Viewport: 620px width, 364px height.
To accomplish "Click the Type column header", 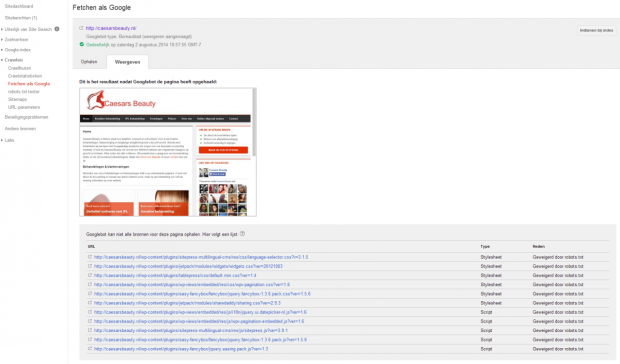I will click(485, 247).
